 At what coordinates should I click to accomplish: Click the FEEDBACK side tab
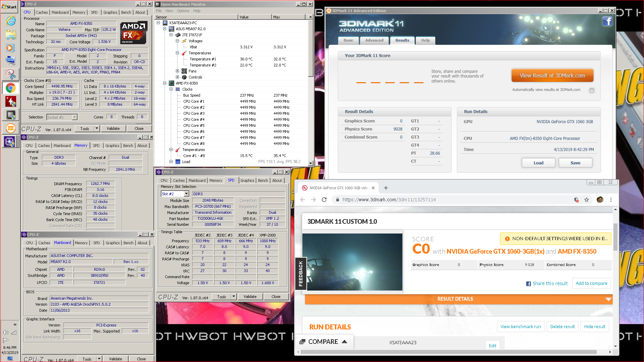point(300,274)
